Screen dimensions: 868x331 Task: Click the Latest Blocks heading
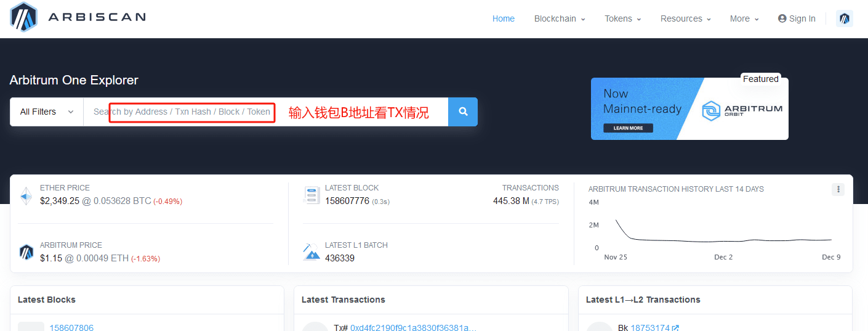(x=47, y=300)
